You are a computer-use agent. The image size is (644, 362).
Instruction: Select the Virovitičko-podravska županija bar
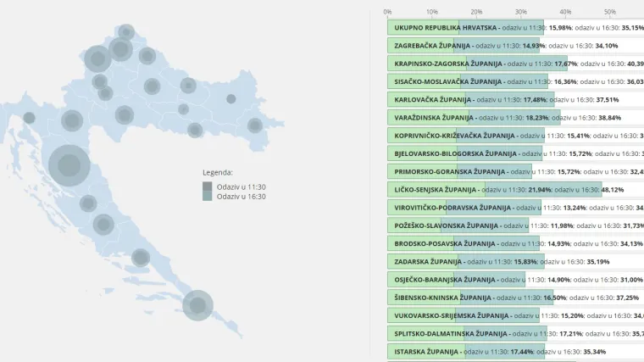[464, 208]
